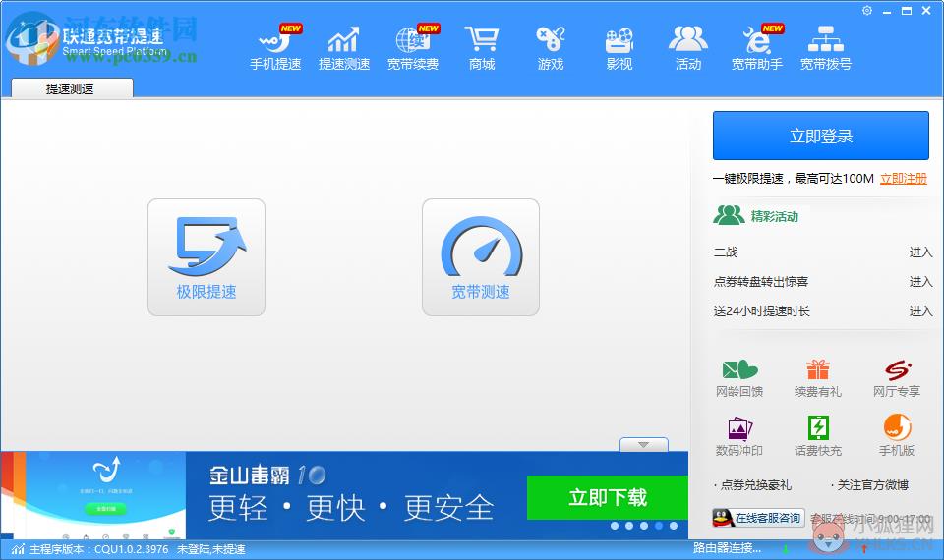Click 立即下载 green download button
944x560 pixels.
coord(608,497)
